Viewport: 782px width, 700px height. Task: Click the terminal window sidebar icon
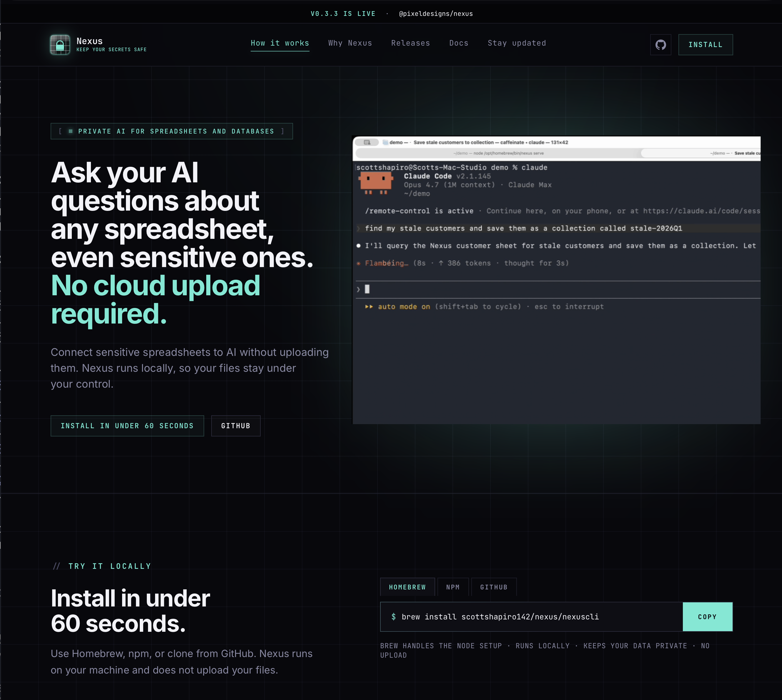click(367, 142)
